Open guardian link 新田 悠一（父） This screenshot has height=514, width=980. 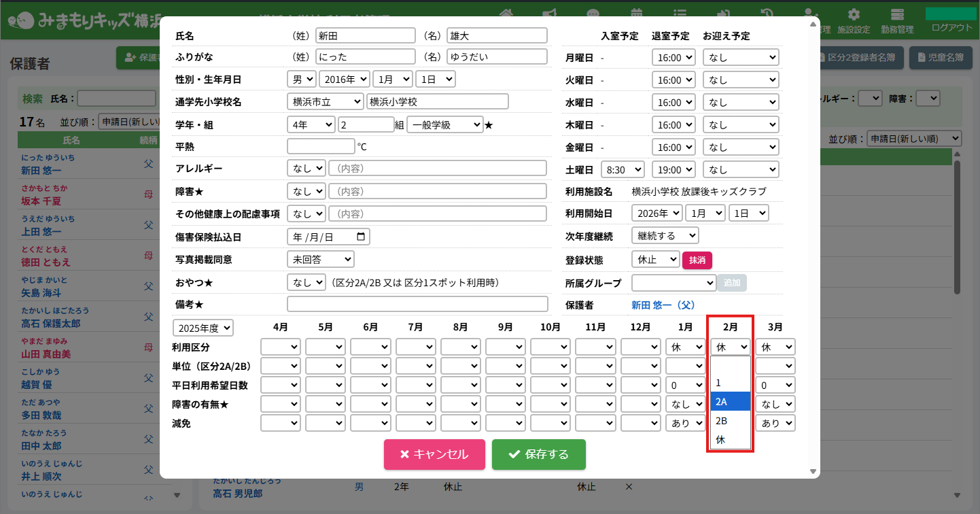click(663, 305)
